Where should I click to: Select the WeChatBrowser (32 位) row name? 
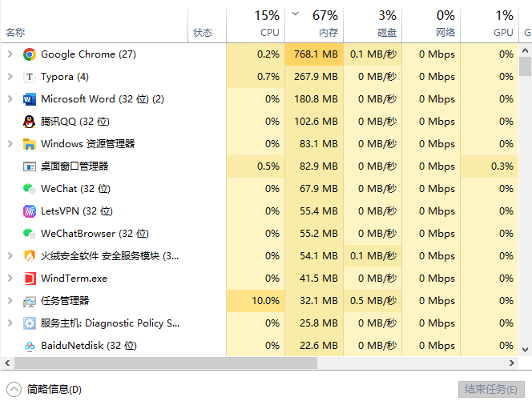[95, 233]
